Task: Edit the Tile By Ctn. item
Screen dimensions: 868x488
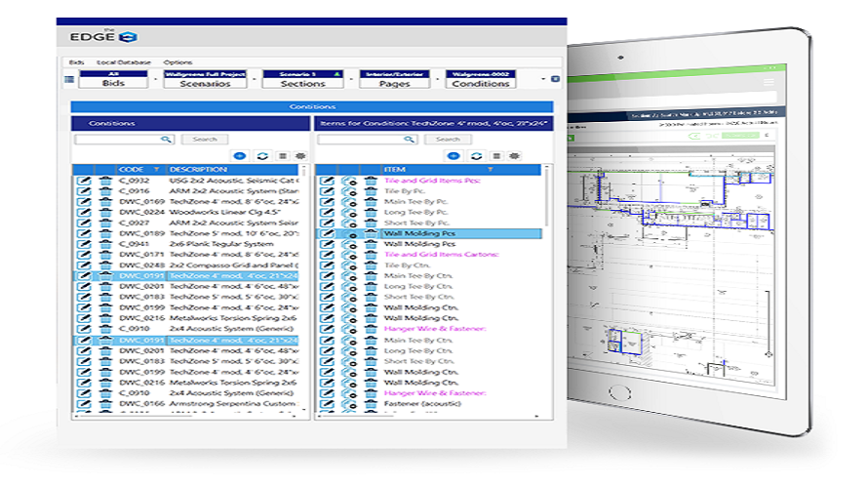Action: click(x=327, y=265)
